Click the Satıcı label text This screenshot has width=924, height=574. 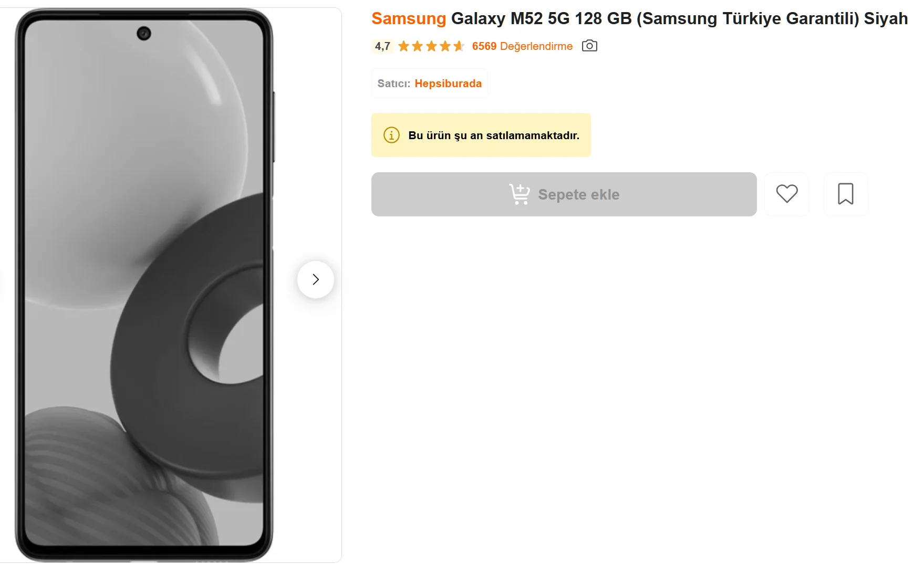[x=393, y=84]
